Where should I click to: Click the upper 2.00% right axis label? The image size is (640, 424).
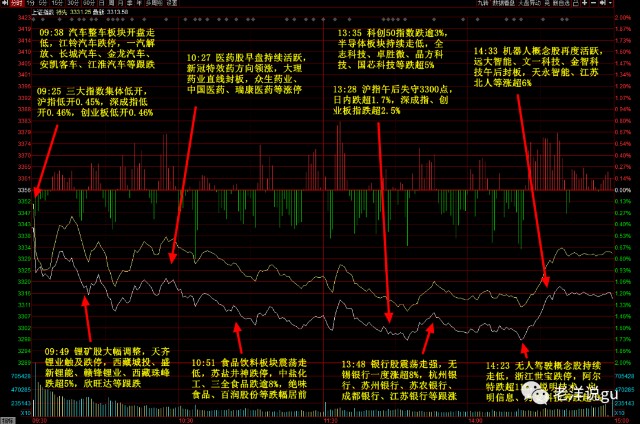tap(623, 18)
